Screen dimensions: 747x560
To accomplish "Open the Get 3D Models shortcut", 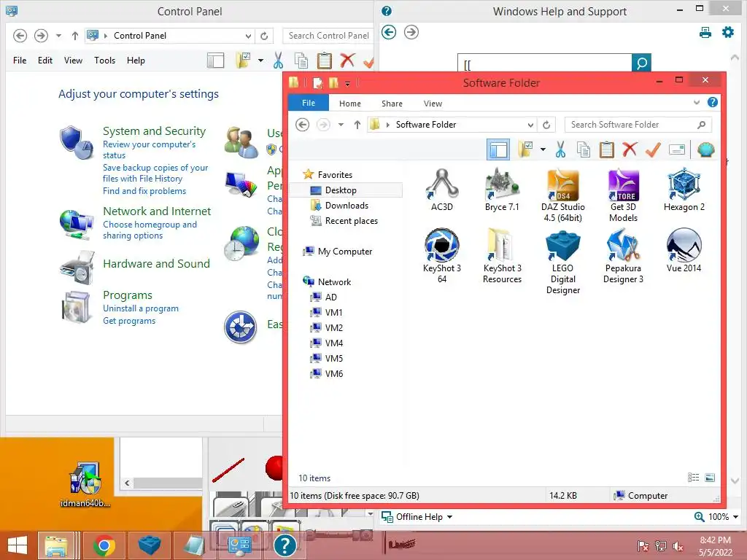I will (623, 195).
